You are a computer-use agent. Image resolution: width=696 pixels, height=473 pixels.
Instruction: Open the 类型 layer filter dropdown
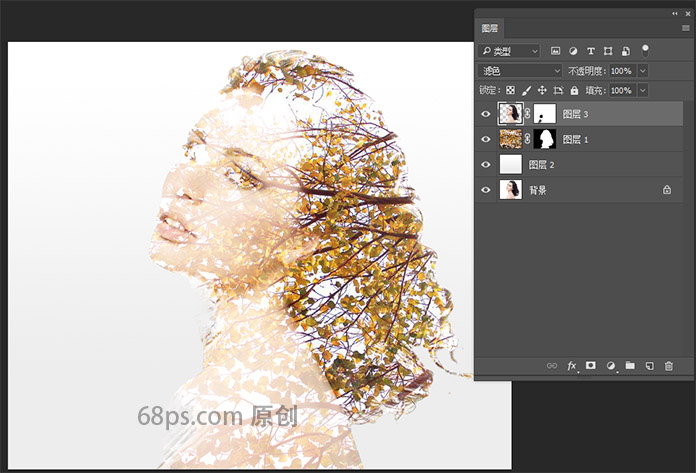pyautogui.click(x=509, y=51)
